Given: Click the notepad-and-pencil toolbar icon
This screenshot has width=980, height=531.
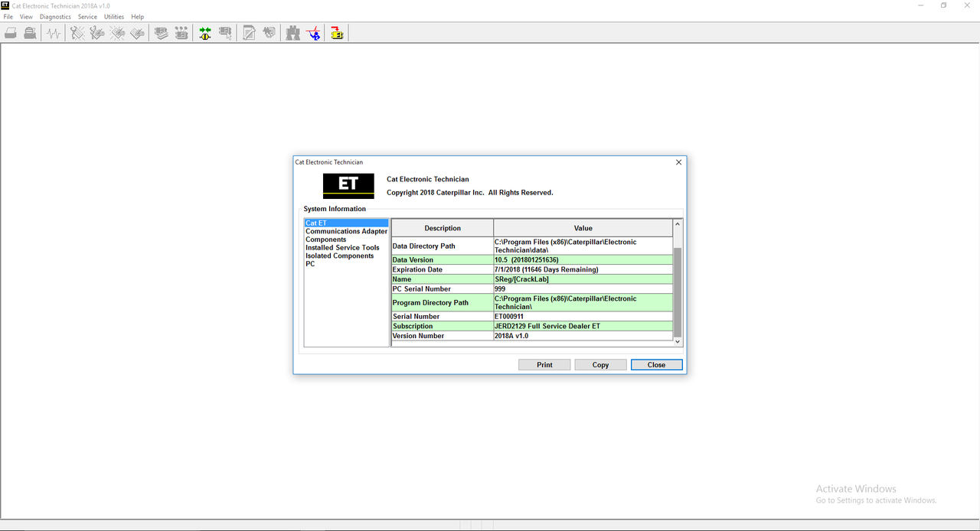Looking at the screenshot, I should pyautogui.click(x=249, y=33).
